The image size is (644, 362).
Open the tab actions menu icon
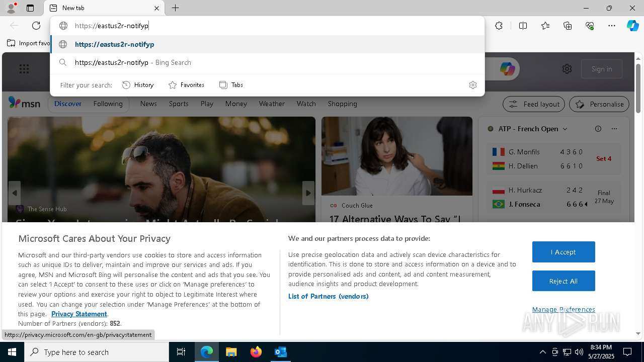[30, 8]
